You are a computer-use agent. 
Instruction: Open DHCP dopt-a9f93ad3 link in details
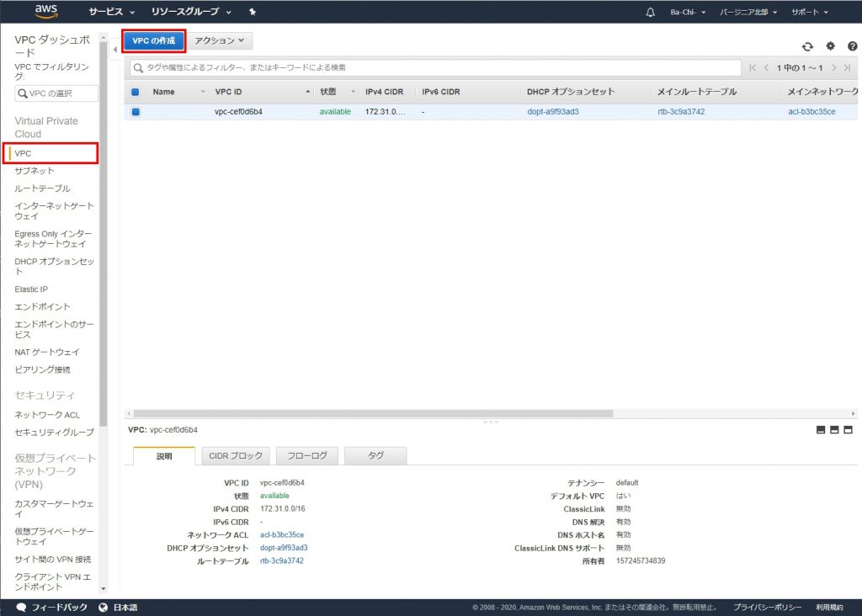tap(284, 548)
